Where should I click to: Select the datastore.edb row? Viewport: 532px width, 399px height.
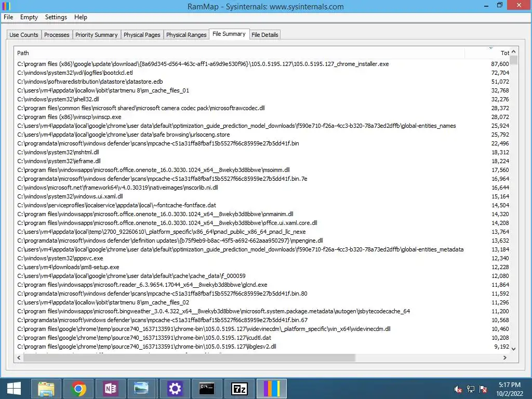(263, 82)
